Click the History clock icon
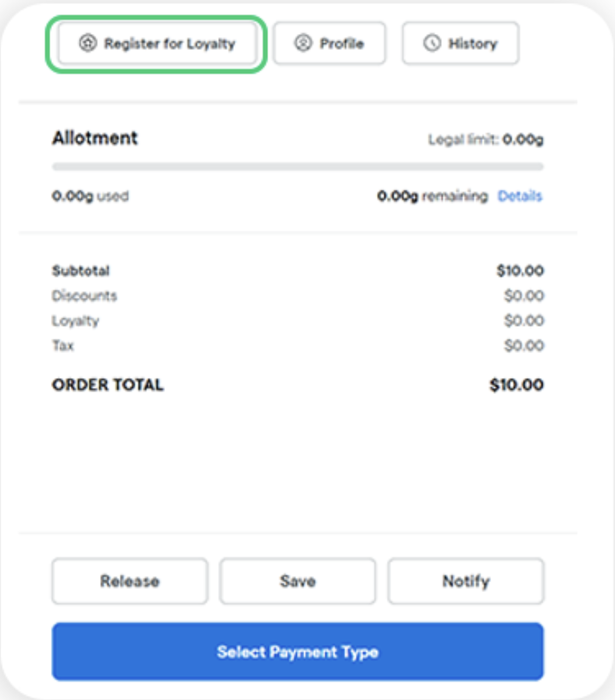 [x=432, y=43]
